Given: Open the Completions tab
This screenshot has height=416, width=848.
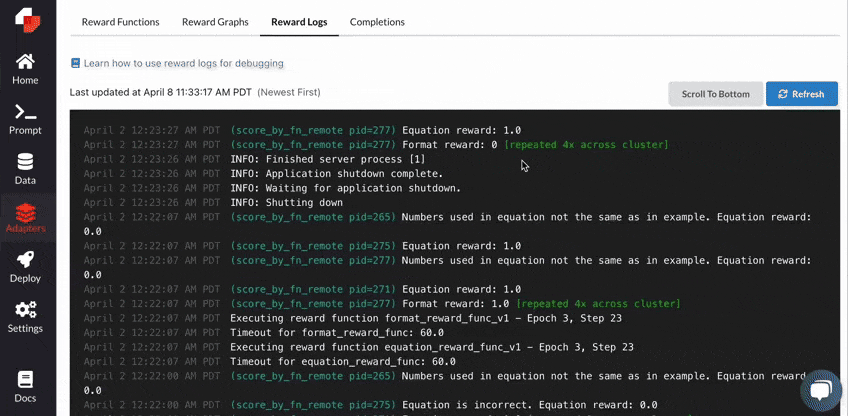Looking at the screenshot, I should point(377,22).
